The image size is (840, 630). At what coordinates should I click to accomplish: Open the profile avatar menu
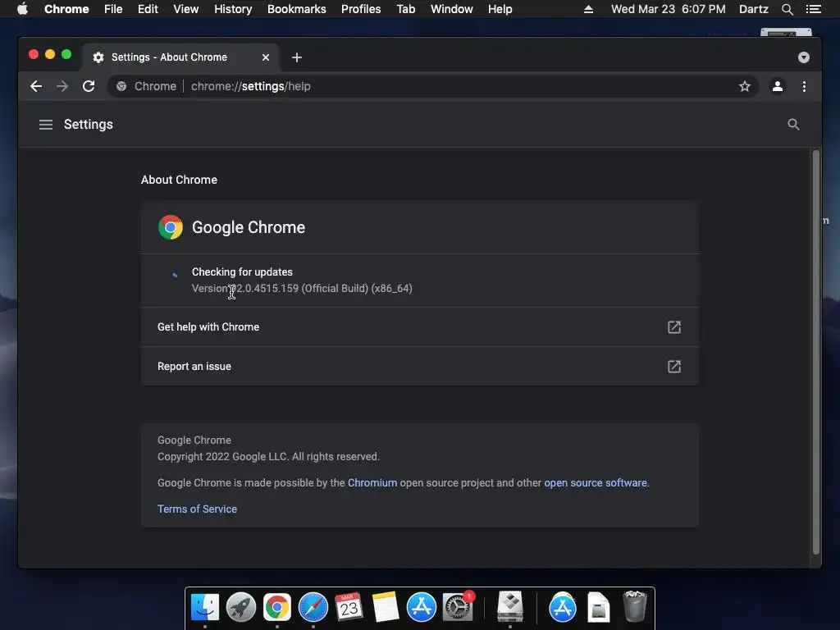pyautogui.click(x=778, y=86)
